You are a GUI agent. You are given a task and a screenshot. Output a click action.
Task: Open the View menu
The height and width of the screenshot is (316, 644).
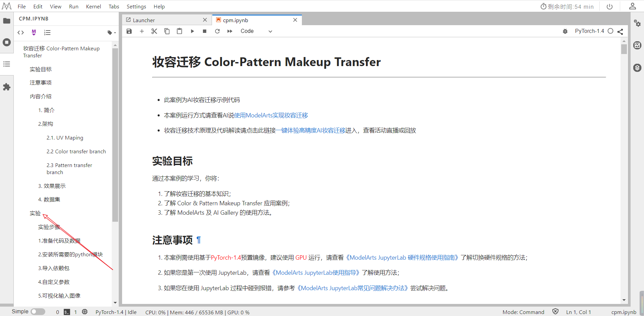tap(56, 6)
